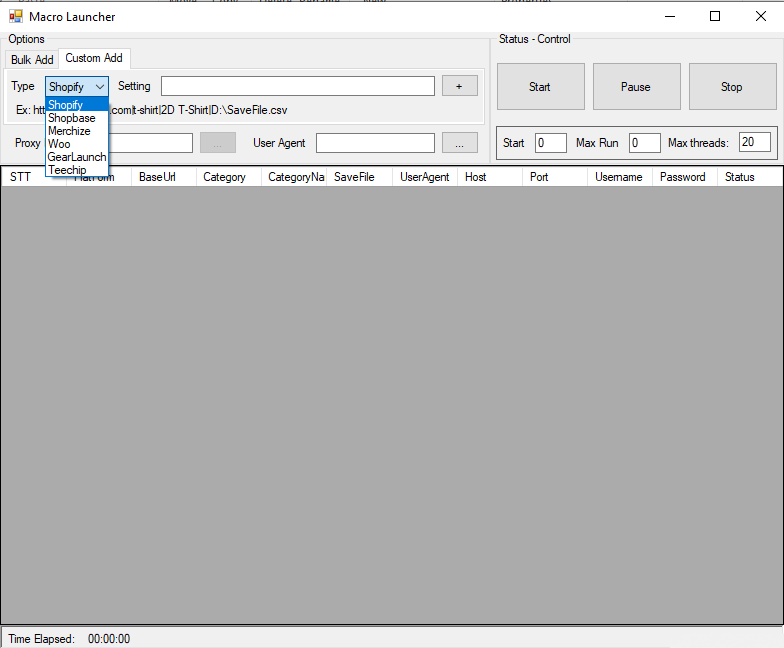The height and width of the screenshot is (648, 784).
Task: Select GearLaunch option in dropdown
Action: 77,157
